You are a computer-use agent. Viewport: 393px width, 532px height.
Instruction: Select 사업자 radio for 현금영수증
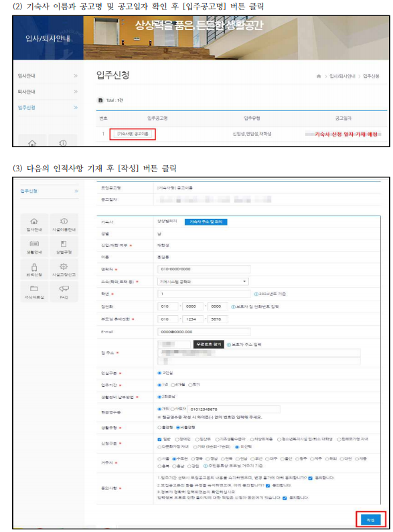point(173,409)
